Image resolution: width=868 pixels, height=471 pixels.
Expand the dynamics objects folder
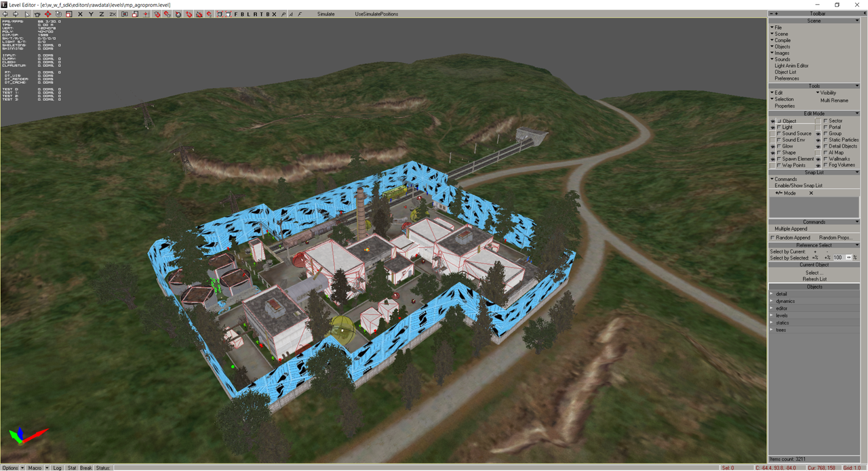tap(772, 301)
